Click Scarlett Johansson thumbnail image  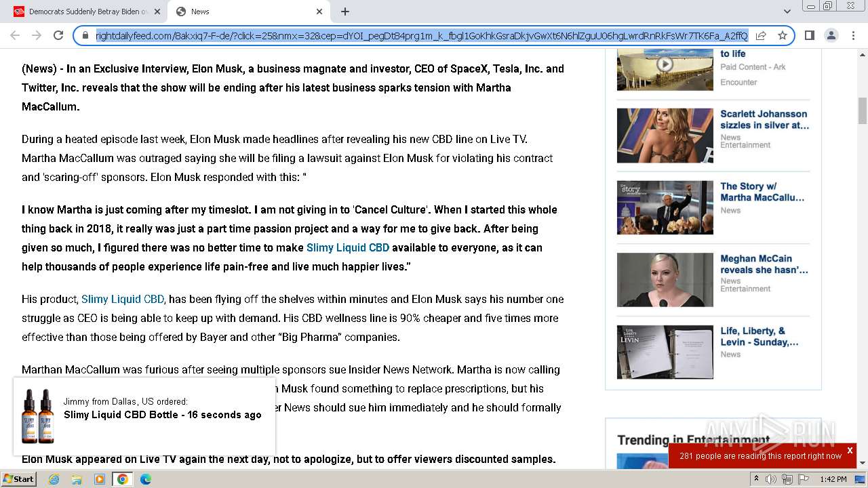click(665, 136)
